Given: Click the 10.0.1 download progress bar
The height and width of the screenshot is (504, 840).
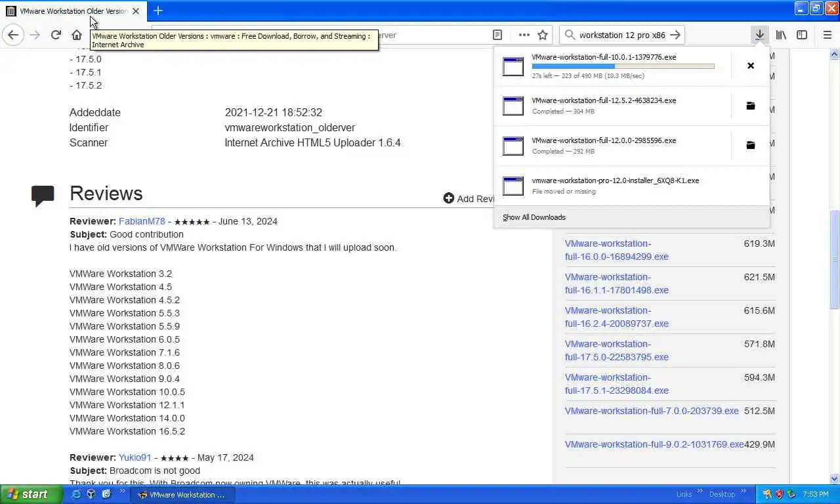Looking at the screenshot, I should (x=623, y=66).
